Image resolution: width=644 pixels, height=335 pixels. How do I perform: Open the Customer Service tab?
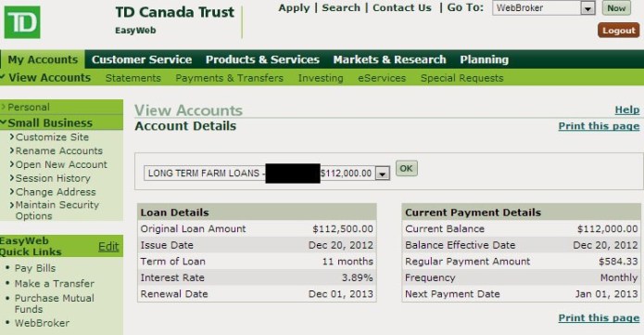(142, 59)
